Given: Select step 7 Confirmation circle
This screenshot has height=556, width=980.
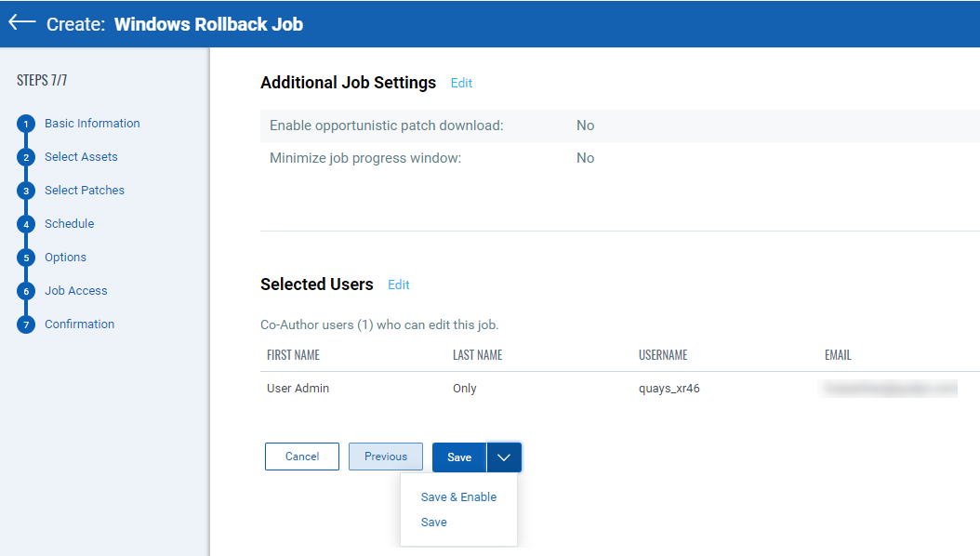Looking at the screenshot, I should [x=25, y=324].
